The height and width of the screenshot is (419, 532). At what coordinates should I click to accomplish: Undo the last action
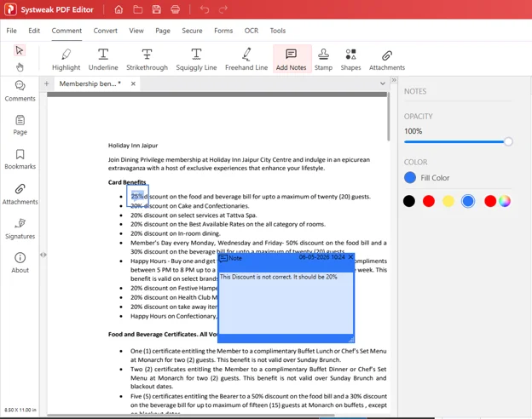tap(205, 9)
